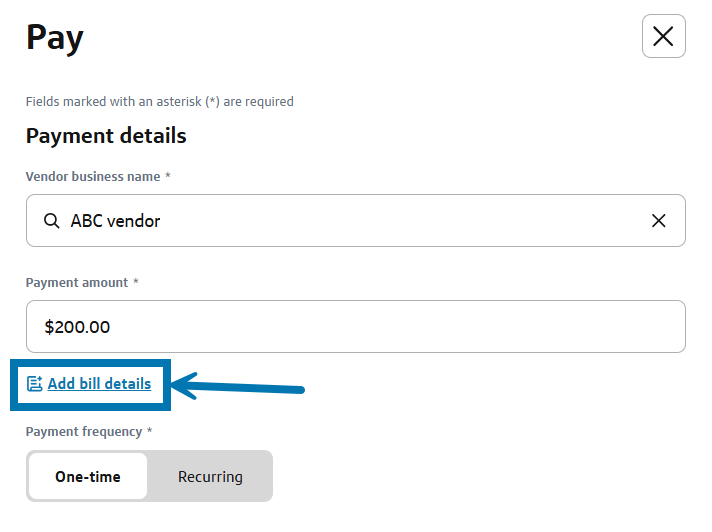Click the $200.00 amount value

tap(78, 327)
